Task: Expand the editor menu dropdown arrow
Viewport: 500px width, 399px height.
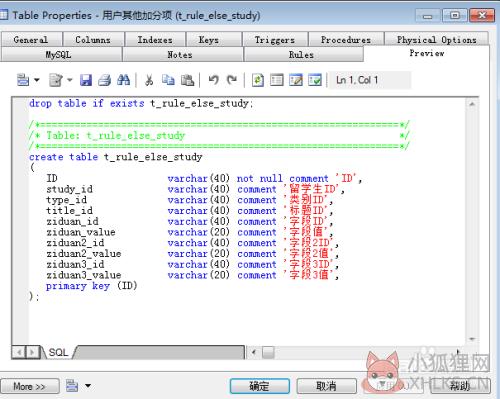Action: (x=37, y=80)
